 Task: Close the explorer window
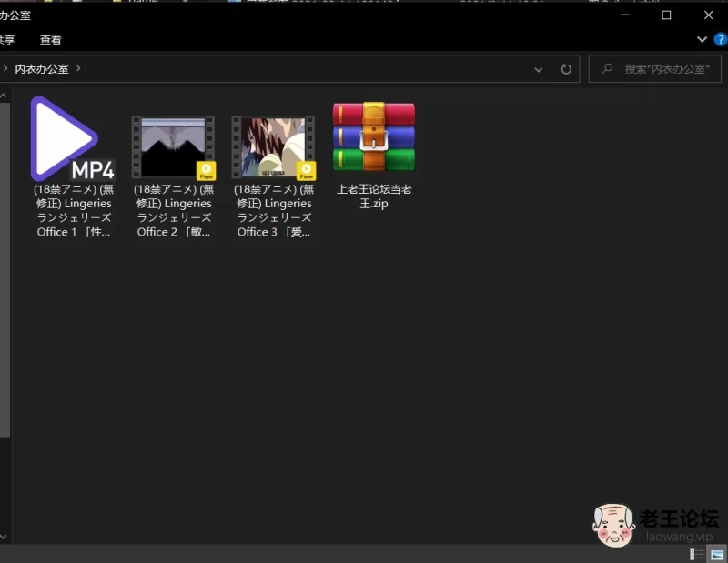(708, 15)
